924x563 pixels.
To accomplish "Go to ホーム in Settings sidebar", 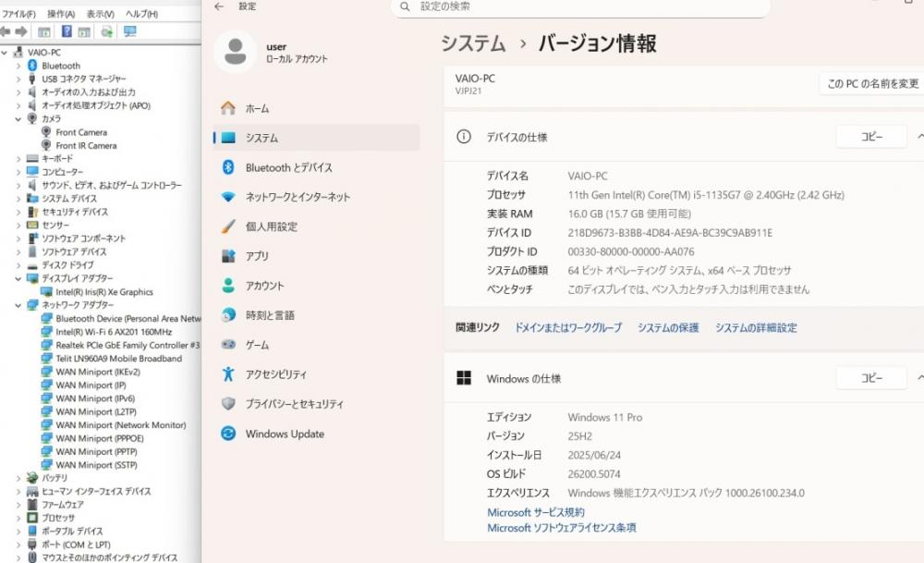I will tap(316, 108).
